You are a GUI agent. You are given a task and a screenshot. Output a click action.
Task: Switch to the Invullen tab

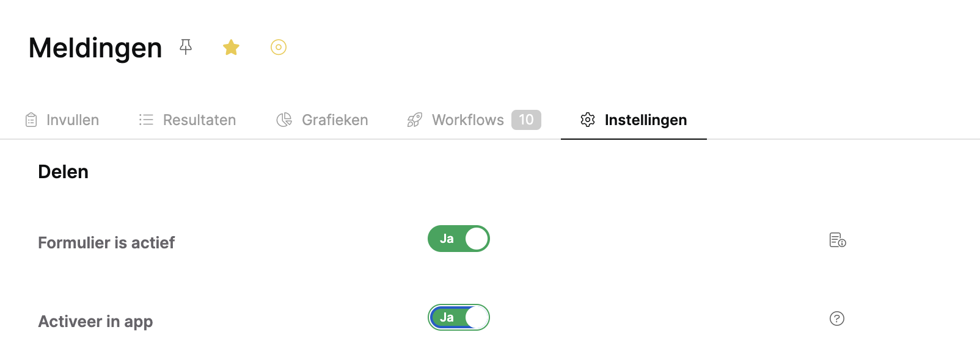pyautogui.click(x=62, y=120)
